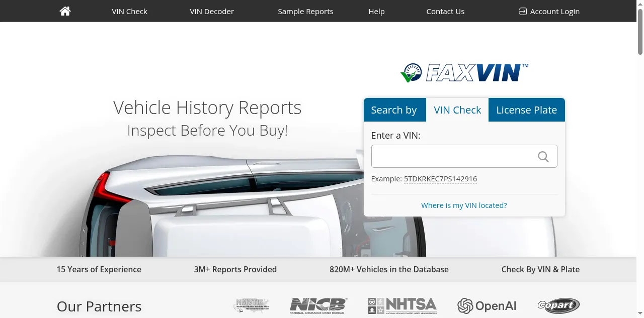The image size is (644, 318).
Task: Click the OpenAI partner logo
Action: click(x=487, y=305)
